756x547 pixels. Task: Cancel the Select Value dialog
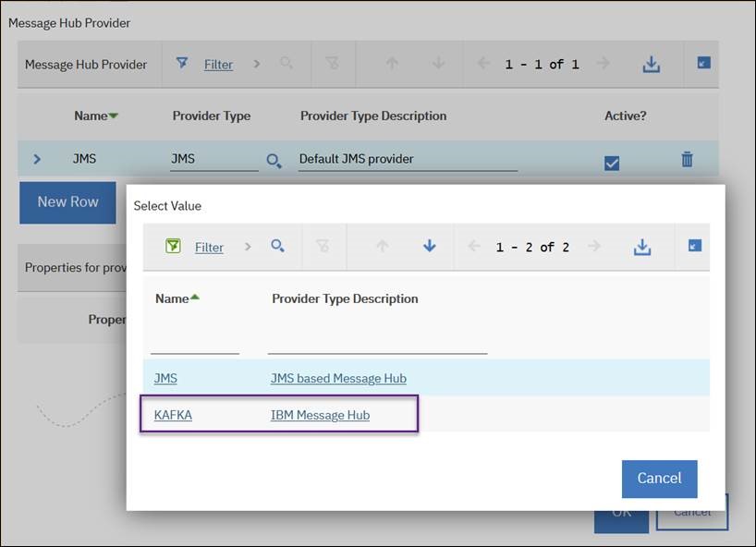[x=659, y=479]
